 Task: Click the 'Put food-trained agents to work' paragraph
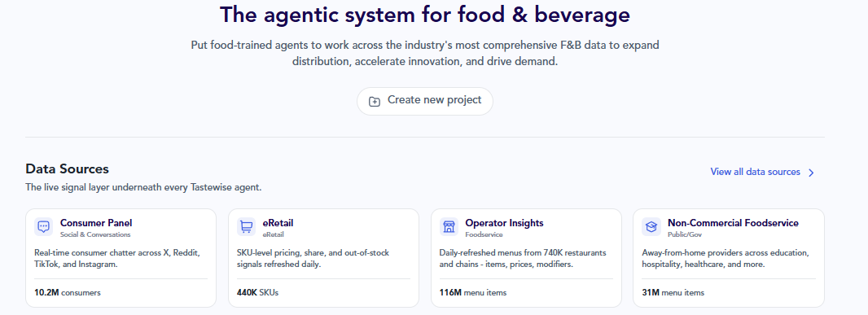point(425,53)
